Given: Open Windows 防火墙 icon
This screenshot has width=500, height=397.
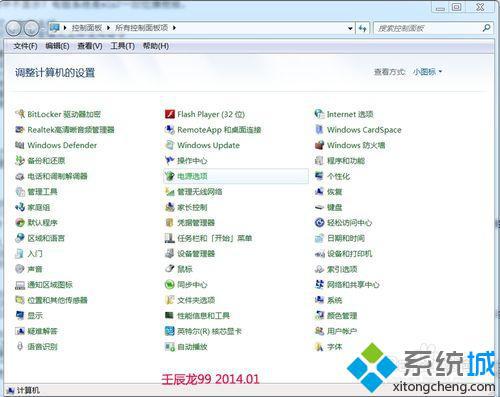Looking at the screenshot, I should (319, 145).
